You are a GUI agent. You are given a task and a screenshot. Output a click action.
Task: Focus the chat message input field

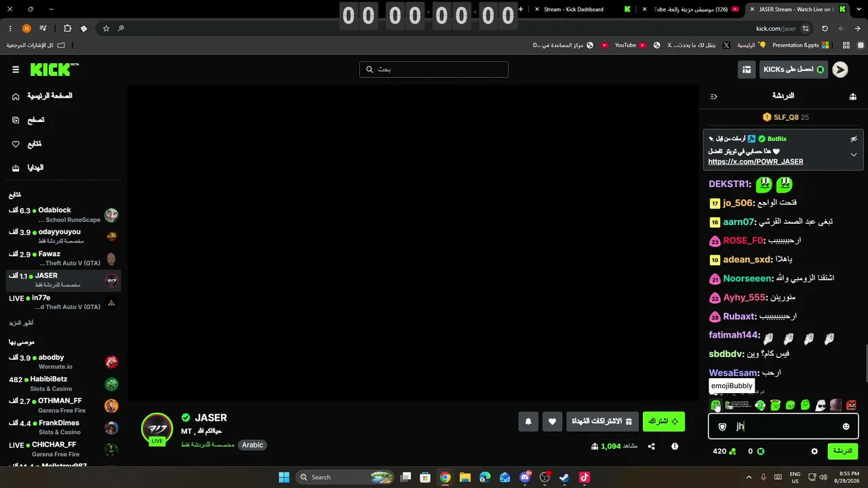[783, 426]
